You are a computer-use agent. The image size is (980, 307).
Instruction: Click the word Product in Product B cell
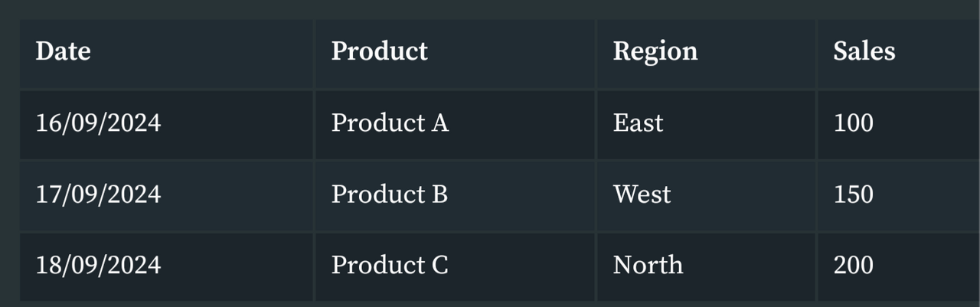pos(377,194)
